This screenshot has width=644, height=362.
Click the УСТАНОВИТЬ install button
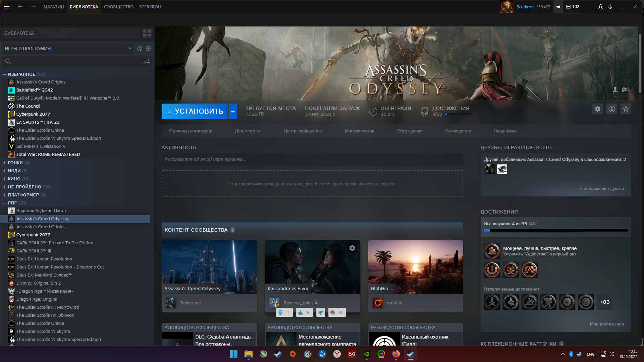(195, 111)
